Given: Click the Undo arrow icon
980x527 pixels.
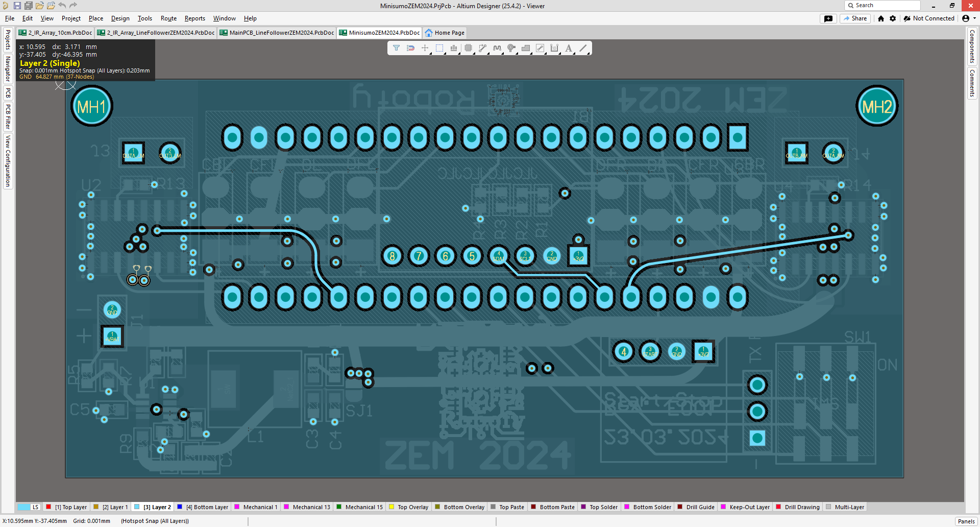Looking at the screenshot, I should (62, 6).
